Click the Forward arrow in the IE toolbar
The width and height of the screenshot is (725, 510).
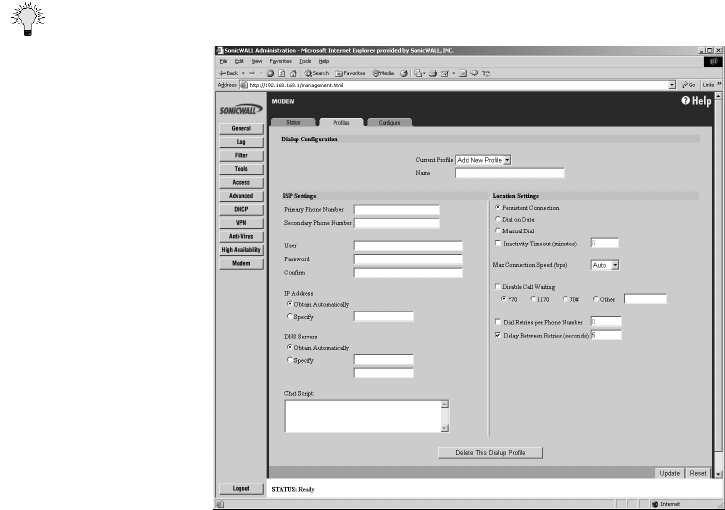[x=252, y=73]
